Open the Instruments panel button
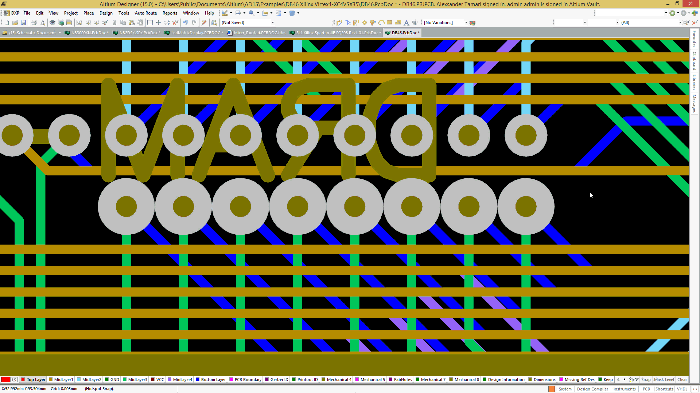This screenshot has height=393, width=700. point(625,389)
